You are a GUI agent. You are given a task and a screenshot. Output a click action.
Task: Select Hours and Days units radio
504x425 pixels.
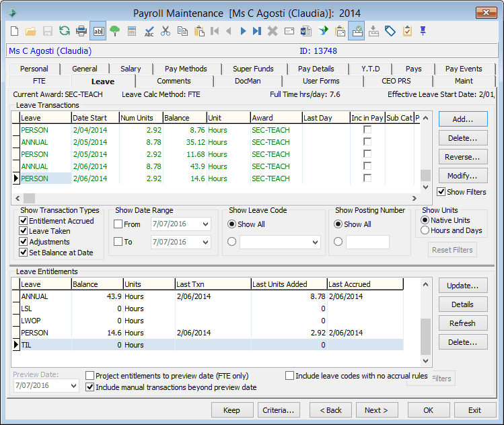tap(425, 230)
